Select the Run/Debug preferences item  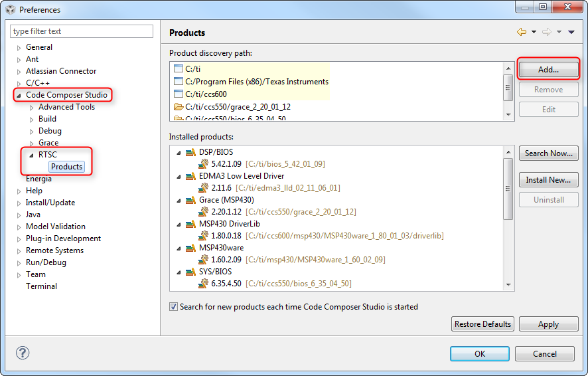point(46,262)
